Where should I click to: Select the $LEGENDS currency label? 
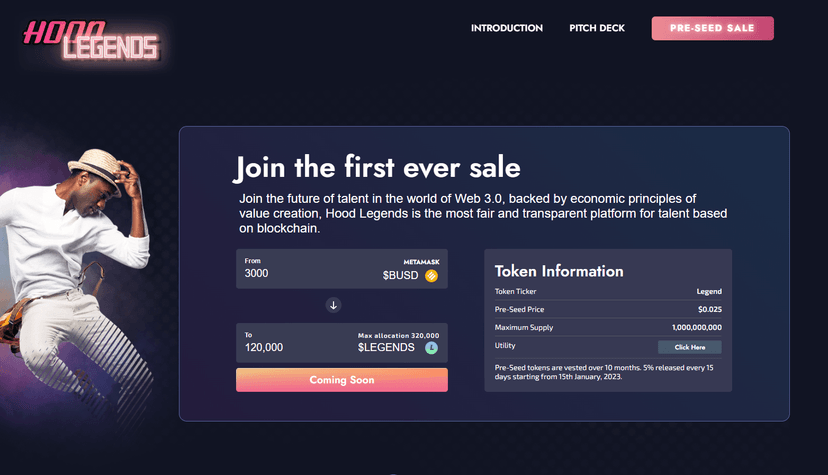click(x=386, y=347)
